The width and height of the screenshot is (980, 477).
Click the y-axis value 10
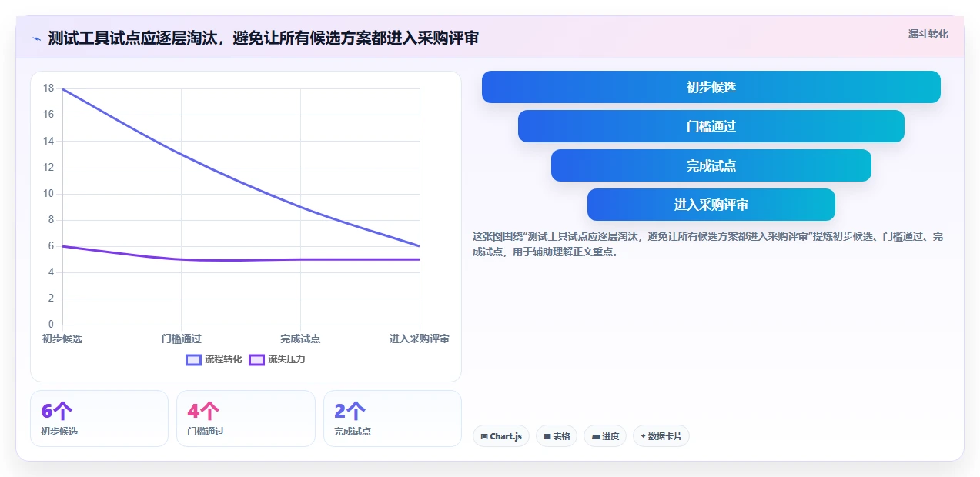[x=48, y=193]
